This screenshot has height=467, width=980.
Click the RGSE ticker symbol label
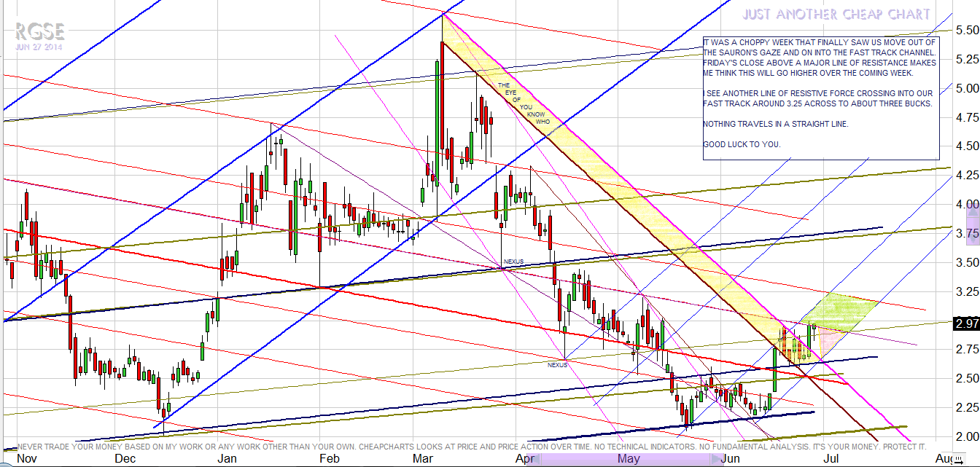(39, 31)
